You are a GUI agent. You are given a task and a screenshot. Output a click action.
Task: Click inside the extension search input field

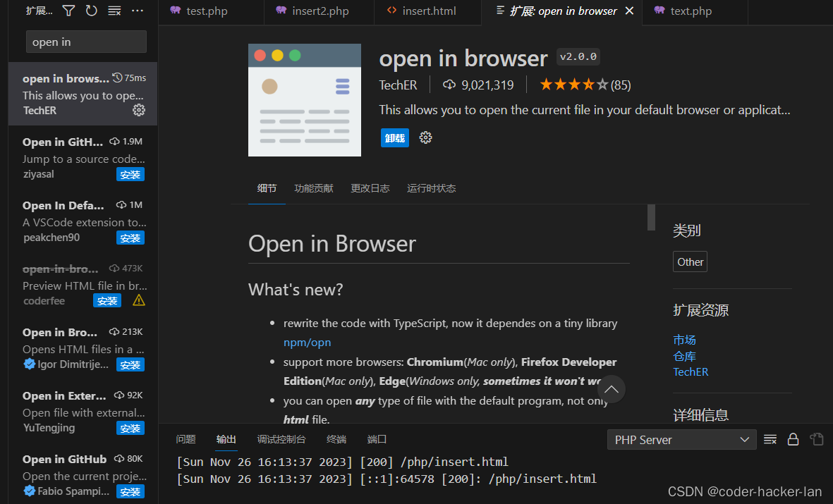tap(86, 42)
